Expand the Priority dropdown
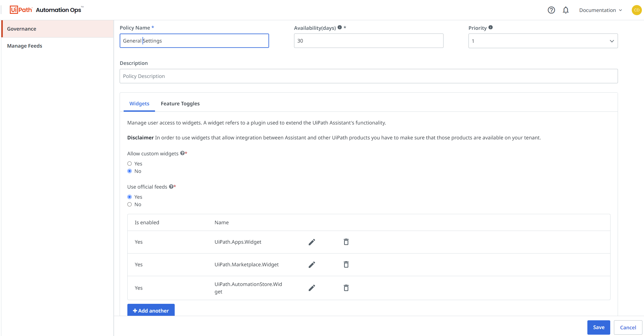Viewport: 644px width, 336px height. [x=543, y=41]
